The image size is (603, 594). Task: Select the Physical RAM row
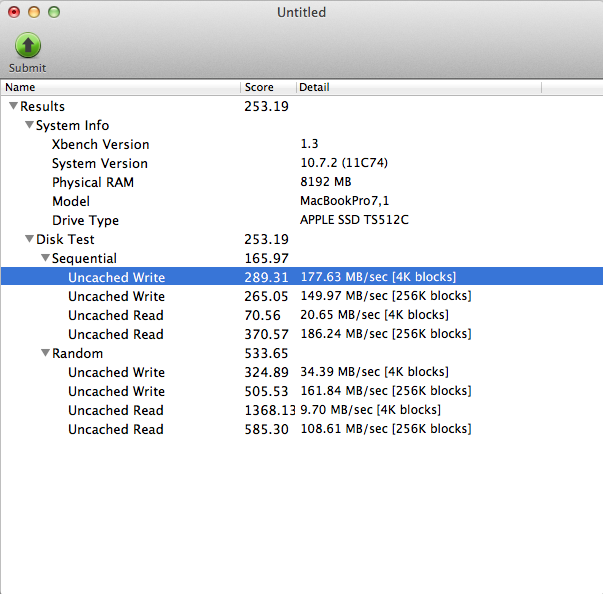click(302, 182)
